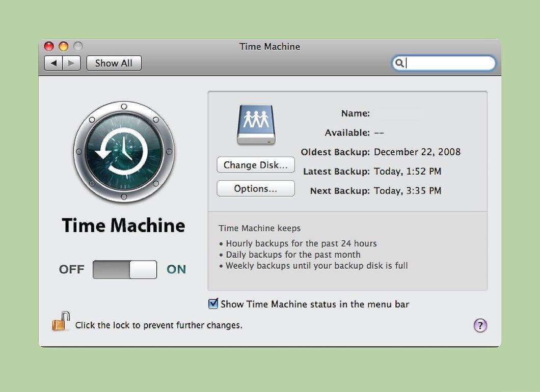This screenshot has height=392, width=540.
Task: Click the Oldest Backup date December 22, 2008
Action: [417, 152]
